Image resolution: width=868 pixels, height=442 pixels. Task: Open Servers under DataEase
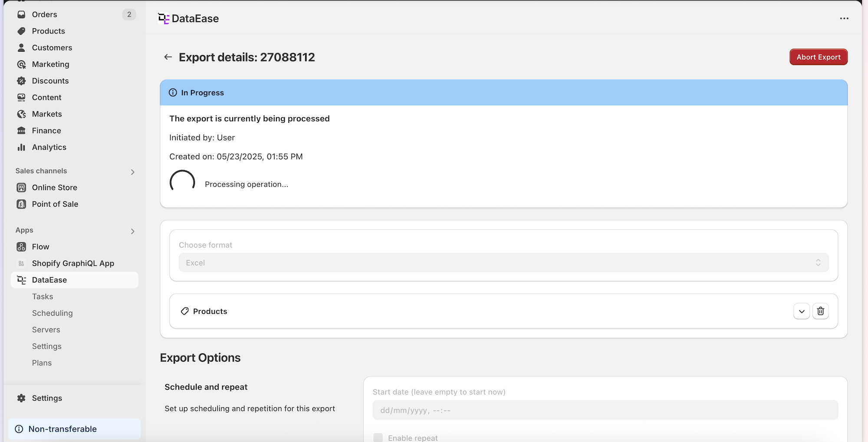tap(46, 330)
